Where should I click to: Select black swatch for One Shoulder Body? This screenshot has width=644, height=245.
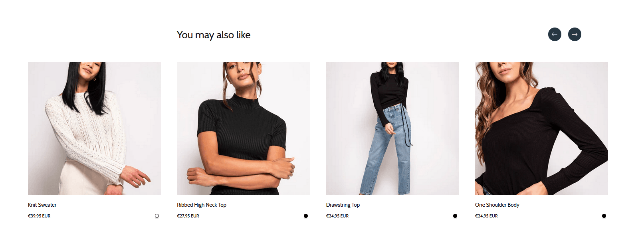(604, 216)
